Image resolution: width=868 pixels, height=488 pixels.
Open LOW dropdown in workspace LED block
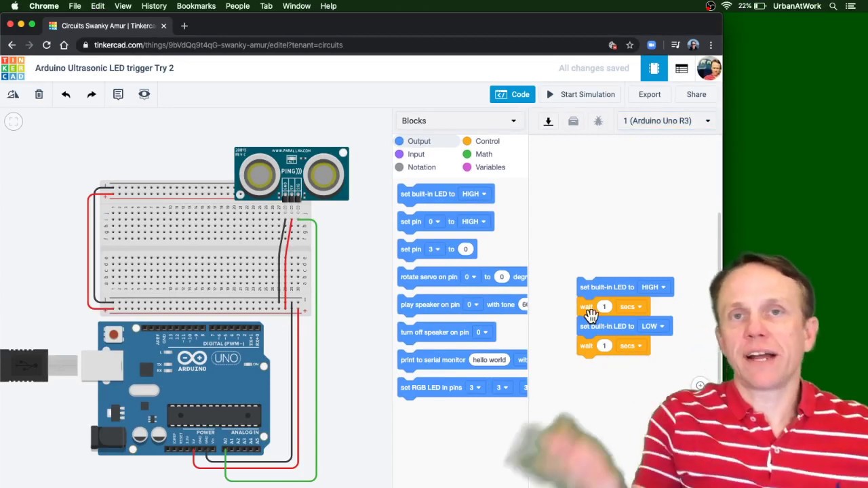[653, 326]
